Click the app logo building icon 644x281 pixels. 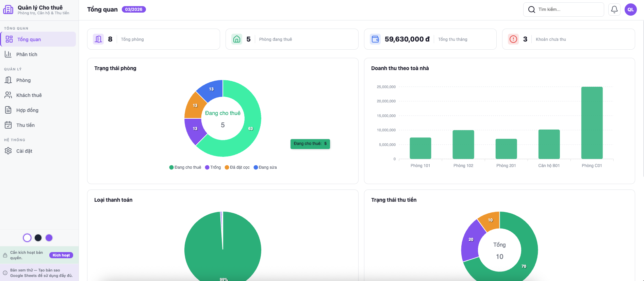point(8,10)
